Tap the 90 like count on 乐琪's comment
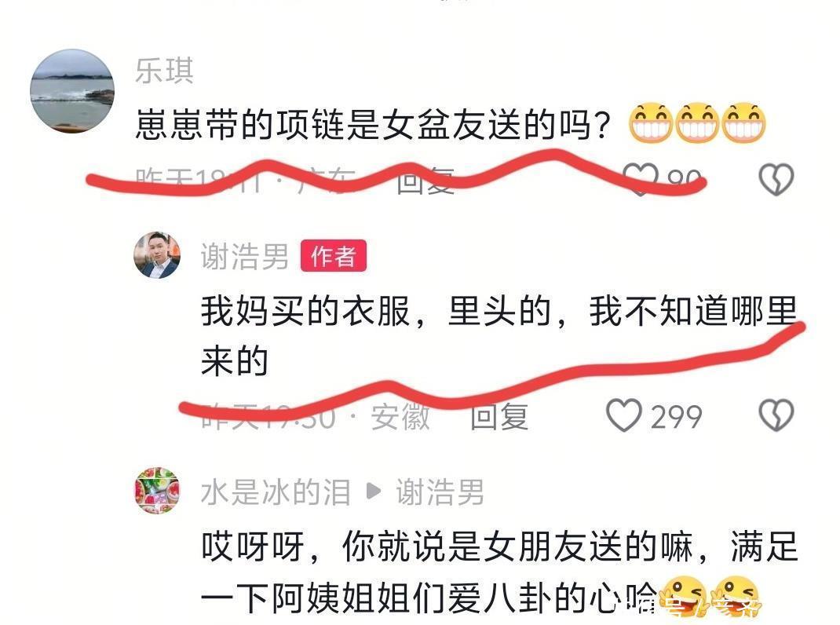 pos(685,179)
